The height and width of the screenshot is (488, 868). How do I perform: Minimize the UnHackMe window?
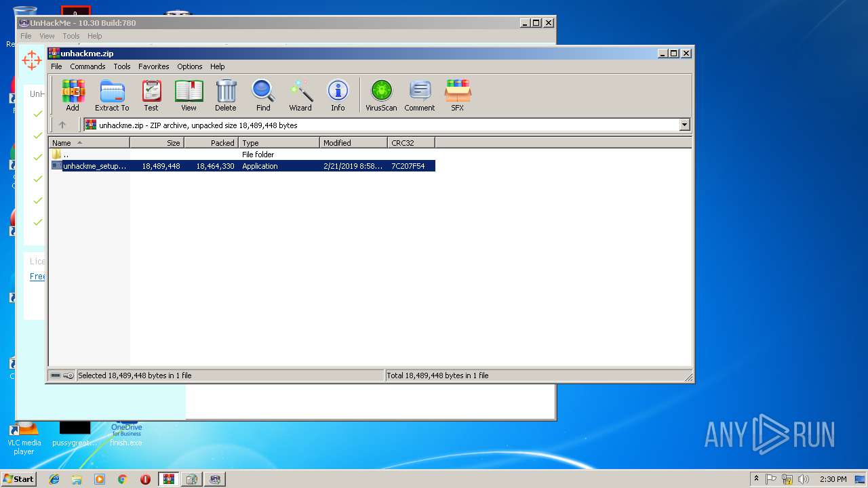[x=525, y=22]
